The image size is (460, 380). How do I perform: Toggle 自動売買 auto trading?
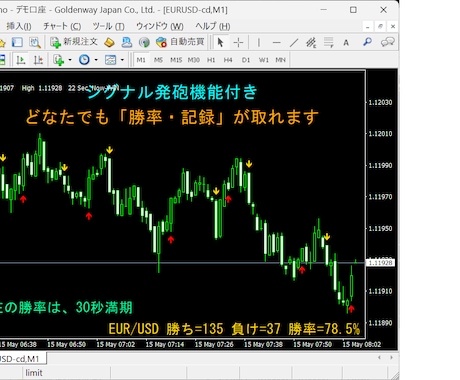pyautogui.click(x=180, y=42)
